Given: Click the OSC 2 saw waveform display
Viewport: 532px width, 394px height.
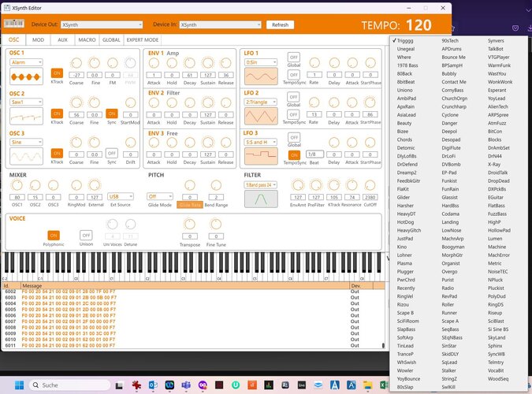Looking at the screenshot, I should point(27,117).
